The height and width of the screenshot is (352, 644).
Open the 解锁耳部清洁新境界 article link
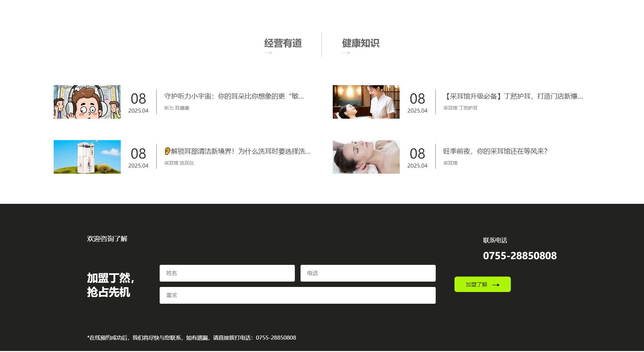[237, 151]
